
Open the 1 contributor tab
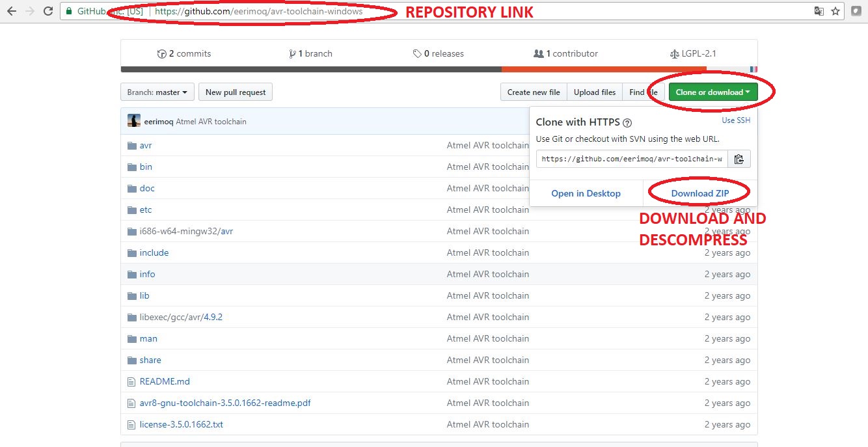click(565, 54)
